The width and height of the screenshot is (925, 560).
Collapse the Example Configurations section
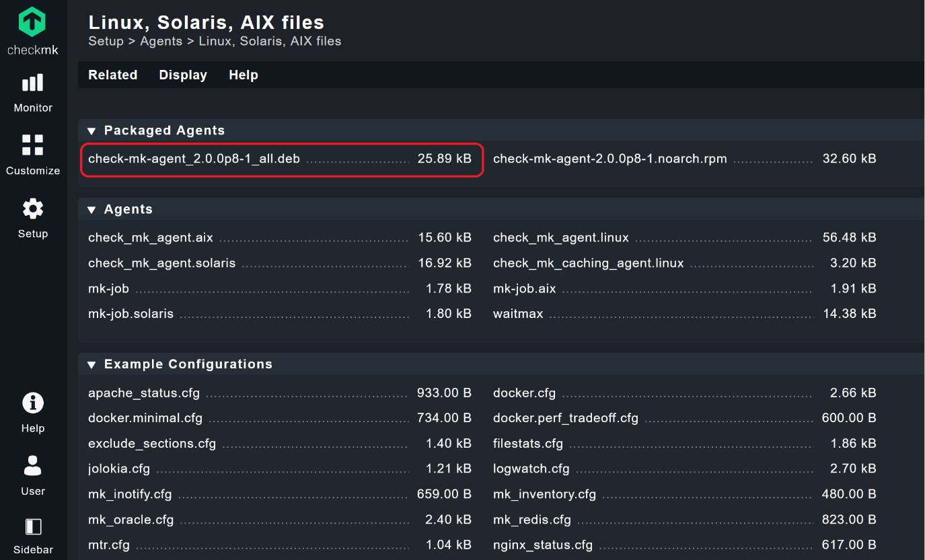tap(92, 365)
